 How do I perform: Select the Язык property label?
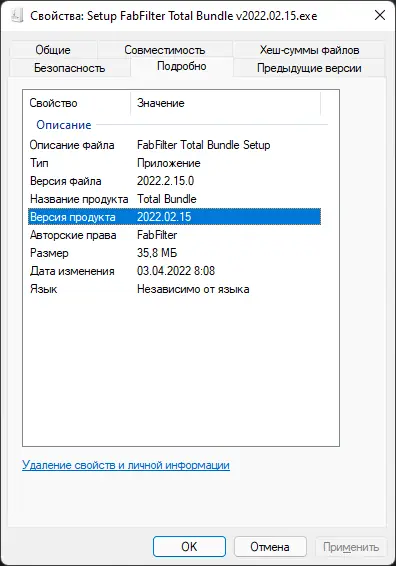click(x=43, y=289)
